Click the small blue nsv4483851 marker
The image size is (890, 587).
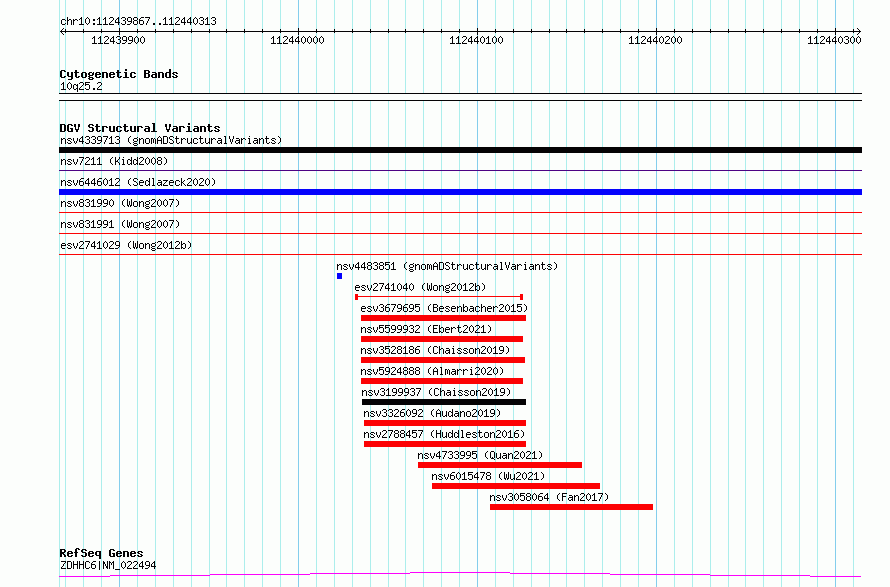(x=340, y=276)
